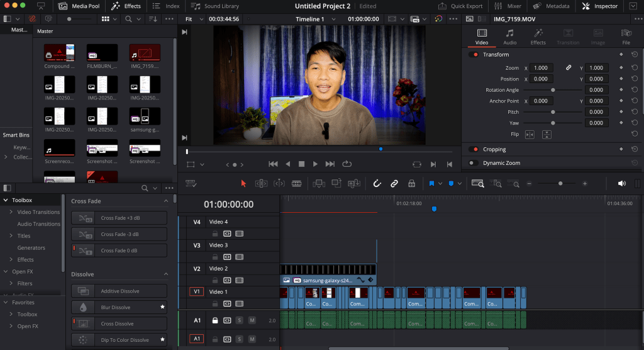
Task: Flip clip horizontally in Inspector
Action: click(x=530, y=134)
